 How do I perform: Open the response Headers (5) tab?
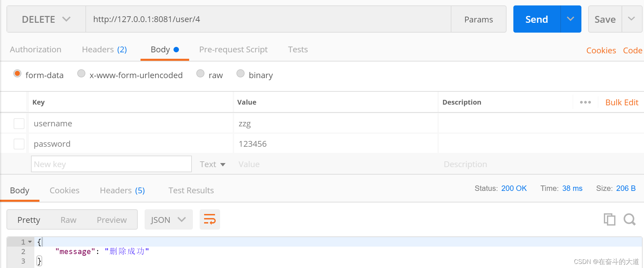coord(122,191)
